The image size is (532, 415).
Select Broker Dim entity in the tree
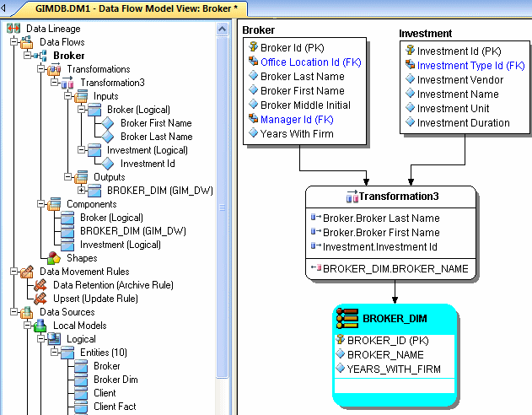tap(116, 380)
